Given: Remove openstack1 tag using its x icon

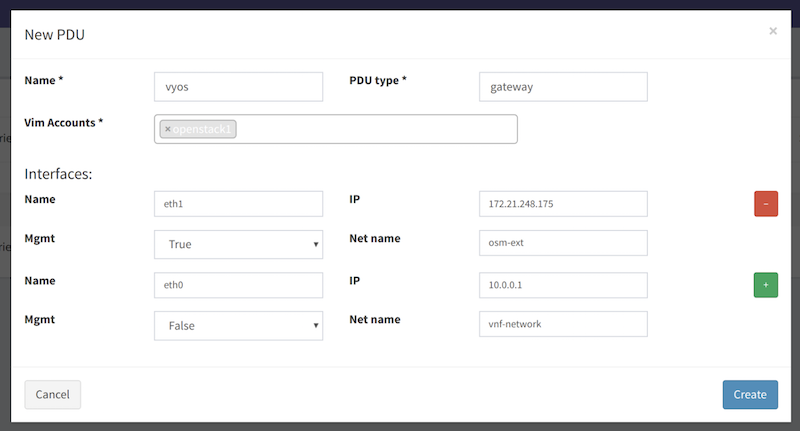Looking at the screenshot, I should (168, 130).
